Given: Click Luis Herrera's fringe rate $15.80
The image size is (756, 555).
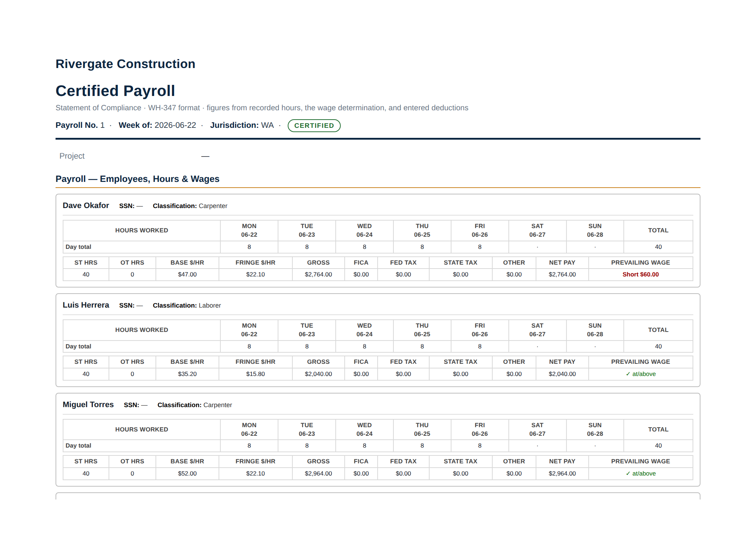Looking at the screenshot, I should tap(255, 374).
